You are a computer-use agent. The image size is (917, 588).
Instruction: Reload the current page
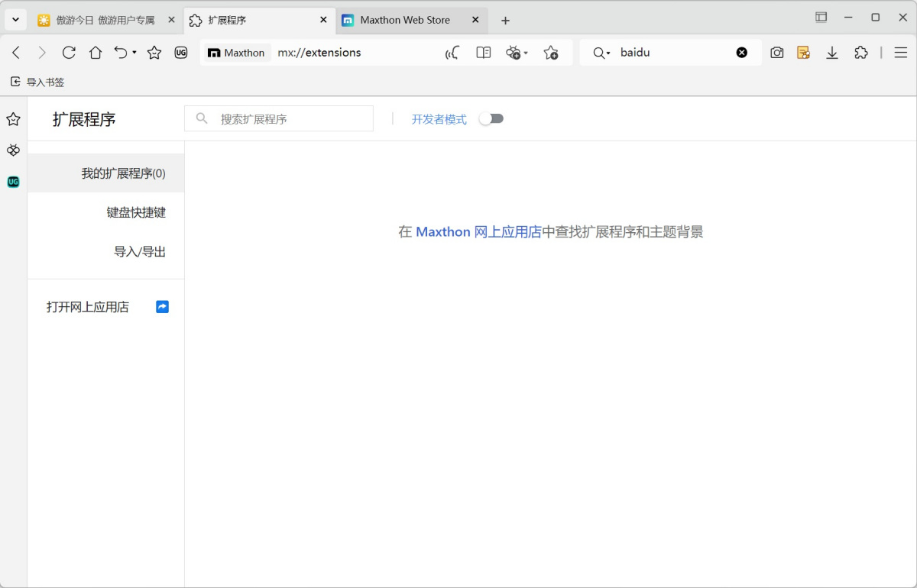[69, 53]
